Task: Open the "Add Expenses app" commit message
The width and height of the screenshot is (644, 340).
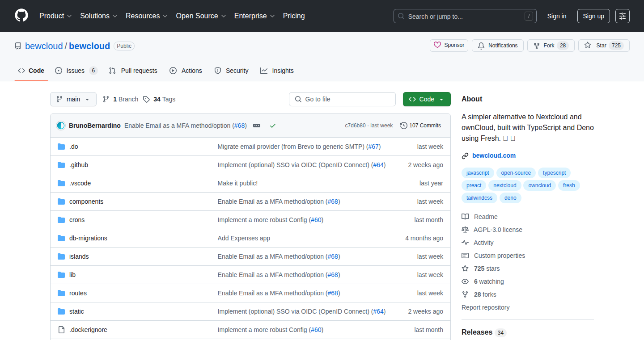Action: [244, 238]
